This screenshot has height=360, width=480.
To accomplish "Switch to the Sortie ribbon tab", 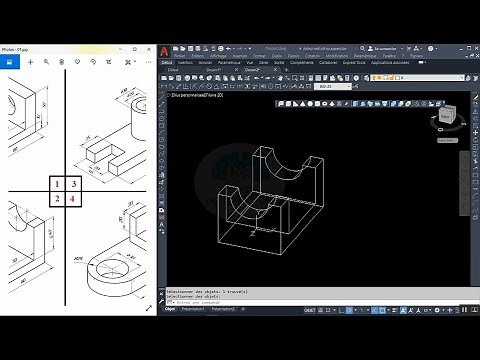I will (x=279, y=62).
